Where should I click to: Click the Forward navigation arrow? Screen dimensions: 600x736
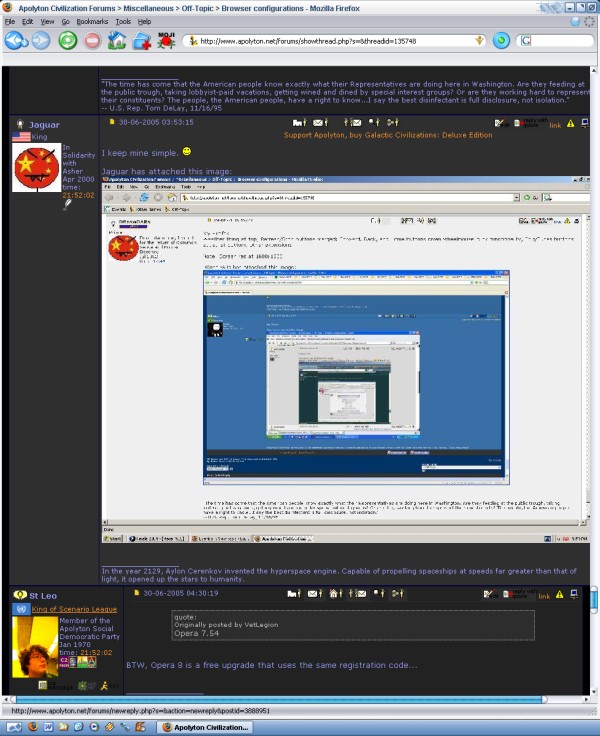41,41
